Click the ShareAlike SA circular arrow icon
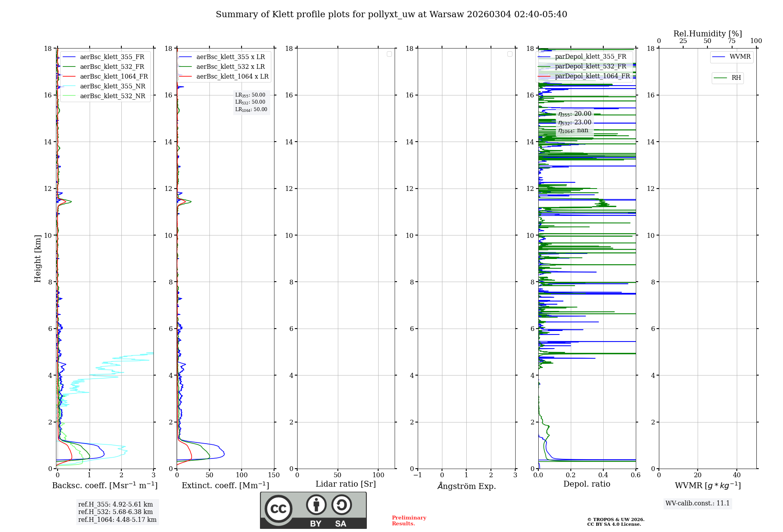 (x=341, y=505)
